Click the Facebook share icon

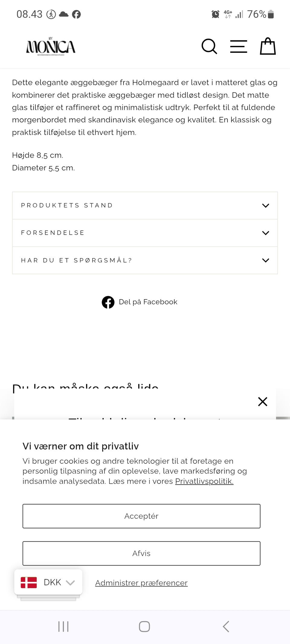108,302
